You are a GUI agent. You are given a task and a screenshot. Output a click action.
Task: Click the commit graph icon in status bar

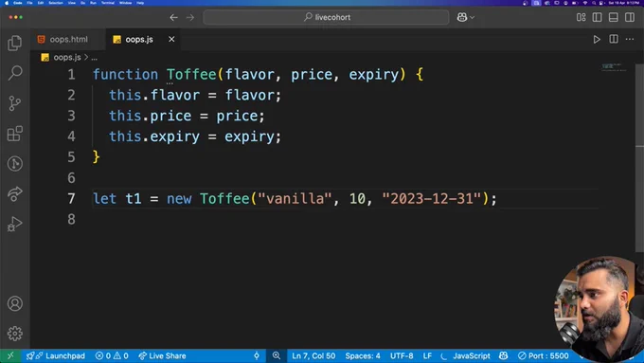pyautogui.click(x=257, y=355)
